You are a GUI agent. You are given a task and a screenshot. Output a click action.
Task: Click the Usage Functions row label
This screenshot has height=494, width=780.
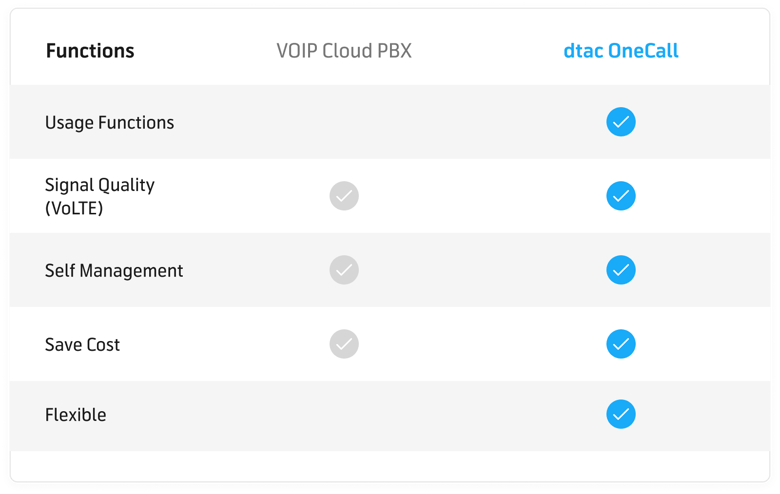point(109,123)
